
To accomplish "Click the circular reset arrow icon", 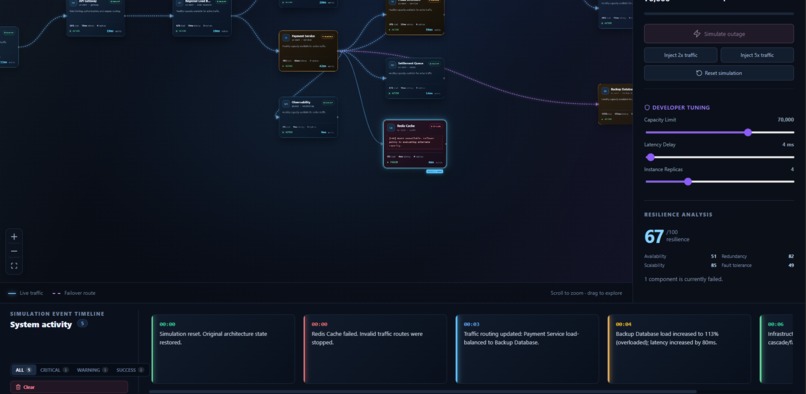I will point(699,73).
